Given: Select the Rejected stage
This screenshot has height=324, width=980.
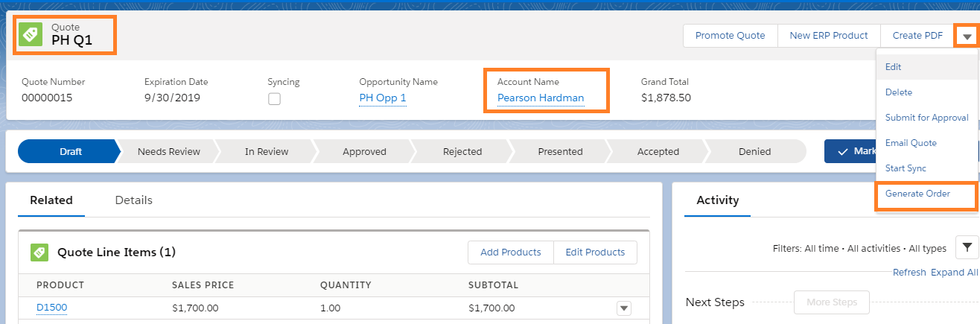Looking at the screenshot, I should click(462, 151).
